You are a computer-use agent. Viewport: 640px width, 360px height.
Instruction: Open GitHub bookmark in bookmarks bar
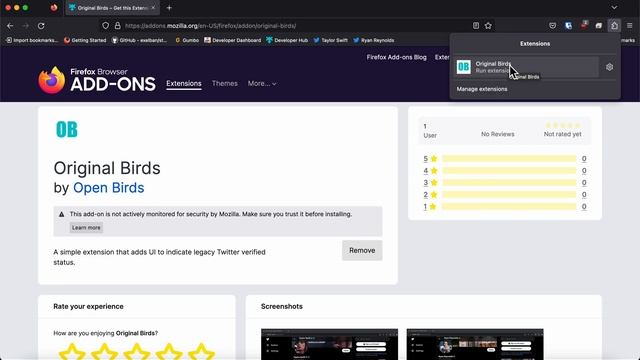(x=139, y=40)
